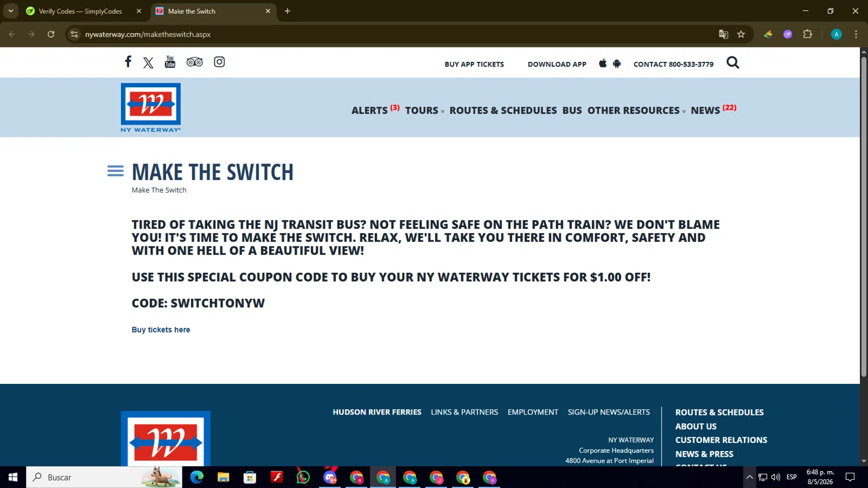
Task: Open the Extensions puzzle-piece menu
Action: point(808,34)
